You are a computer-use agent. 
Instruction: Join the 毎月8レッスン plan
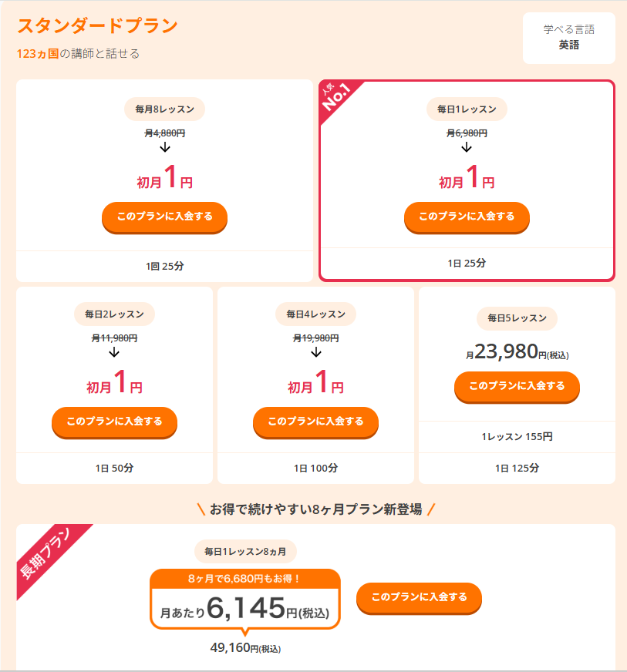coord(164,217)
